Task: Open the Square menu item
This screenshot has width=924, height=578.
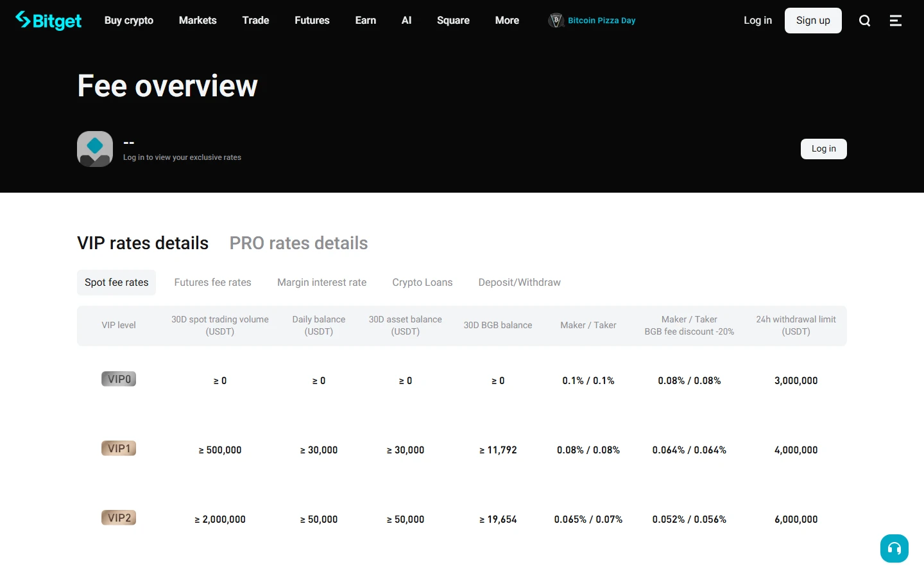Action: click(453, 21)
